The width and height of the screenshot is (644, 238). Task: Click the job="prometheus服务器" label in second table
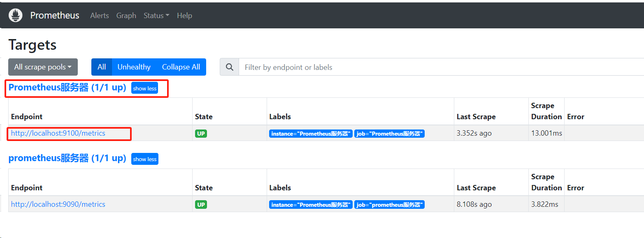tap(389, 205)
